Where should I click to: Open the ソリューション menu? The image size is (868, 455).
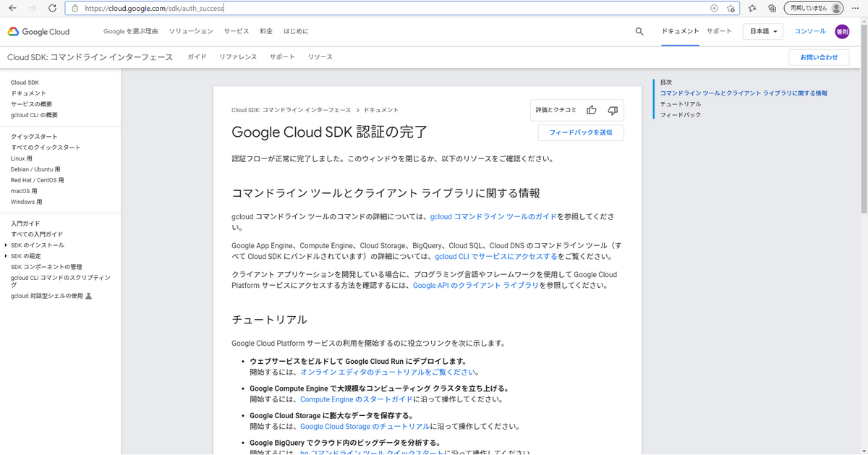click(x=191, y=32)
